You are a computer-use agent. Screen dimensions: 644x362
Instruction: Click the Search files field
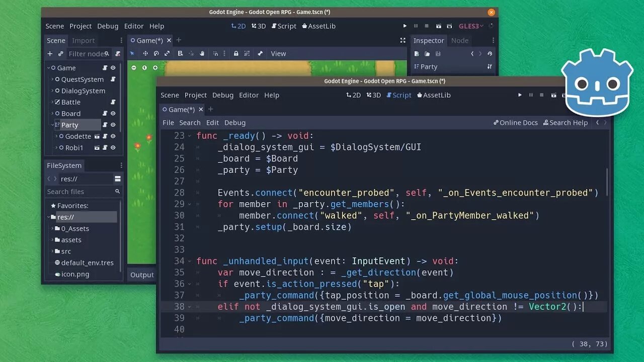pyautogui.click(x=84, y=192)
